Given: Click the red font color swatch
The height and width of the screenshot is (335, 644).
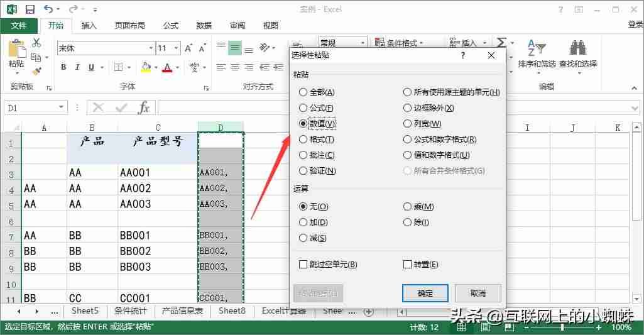Looking at the screenshot, I should click(x=167, y=67).
